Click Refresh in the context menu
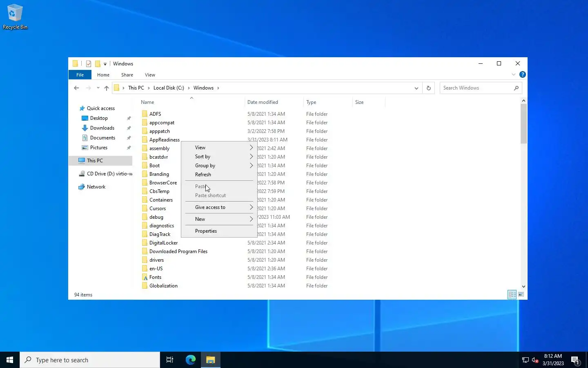 [219, 175]
